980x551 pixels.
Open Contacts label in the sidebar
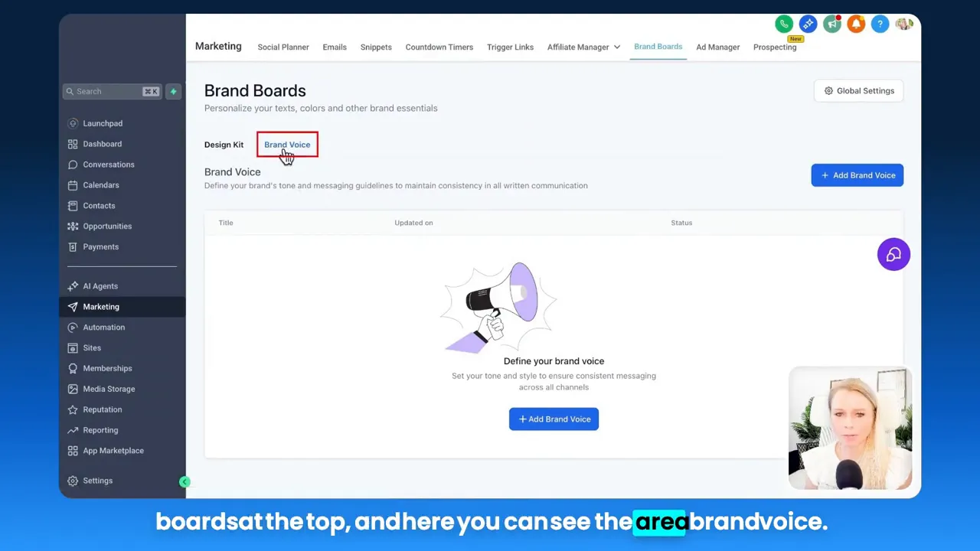point(99,206)
